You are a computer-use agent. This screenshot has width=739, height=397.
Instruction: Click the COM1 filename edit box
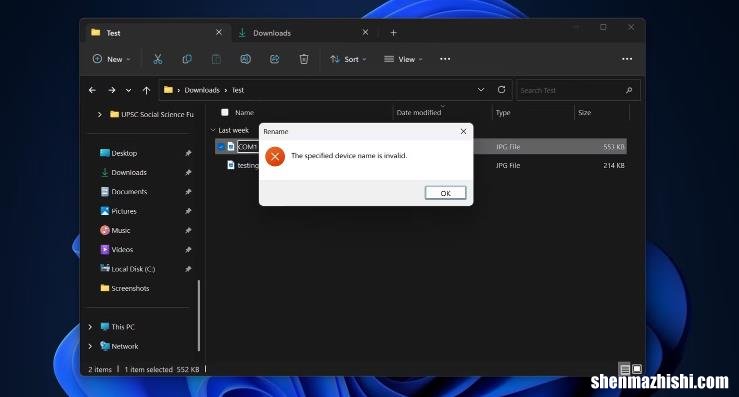(x=247, y=147)
